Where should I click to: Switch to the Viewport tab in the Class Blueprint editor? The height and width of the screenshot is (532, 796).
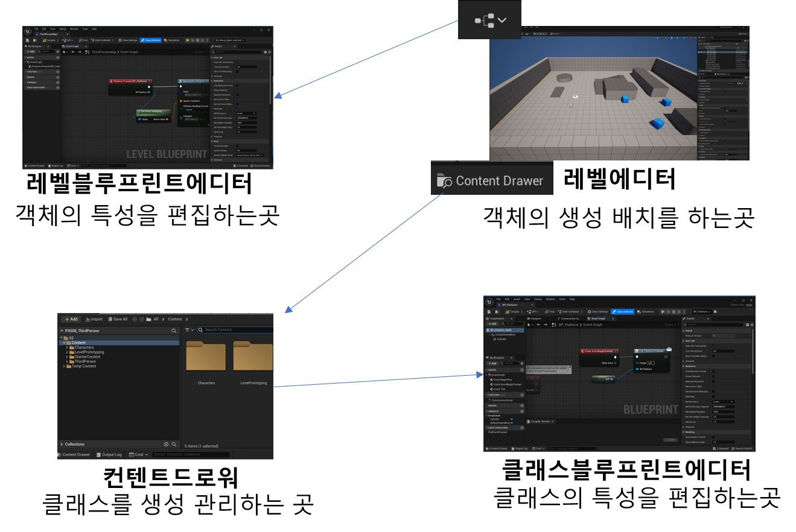pyautogui.click(x=534, y=318)
